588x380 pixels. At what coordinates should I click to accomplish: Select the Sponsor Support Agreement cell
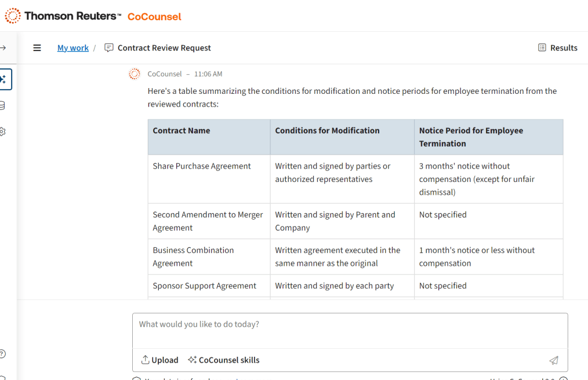pyautogui.click(x=204, y=286)
